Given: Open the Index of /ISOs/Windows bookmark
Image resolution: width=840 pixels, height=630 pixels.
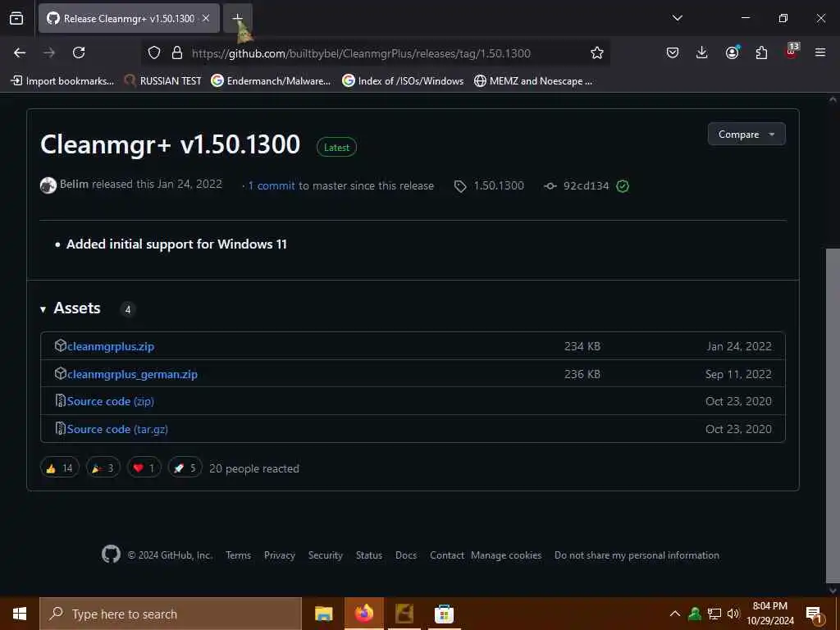Looking at the screenshot, I should point(404,81).
